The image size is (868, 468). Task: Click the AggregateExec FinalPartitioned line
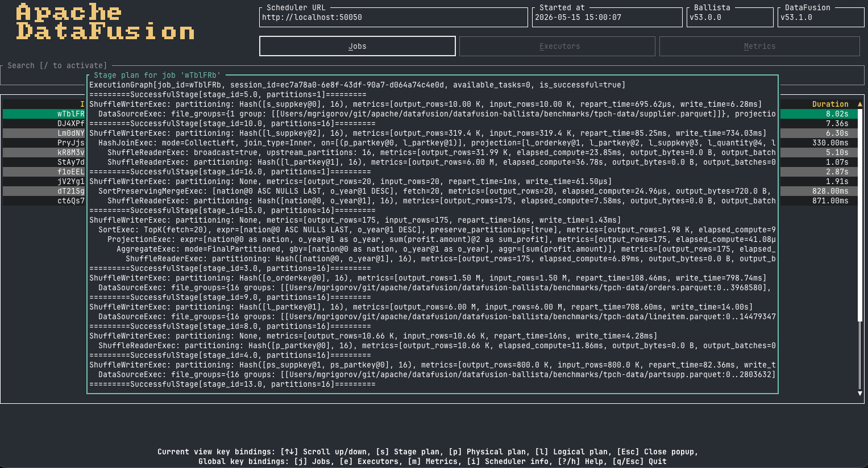point(446,249)
